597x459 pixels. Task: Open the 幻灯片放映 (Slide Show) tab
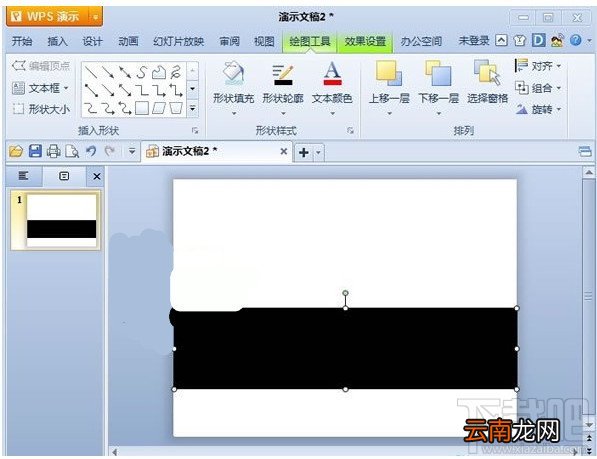tap(178, 41)
